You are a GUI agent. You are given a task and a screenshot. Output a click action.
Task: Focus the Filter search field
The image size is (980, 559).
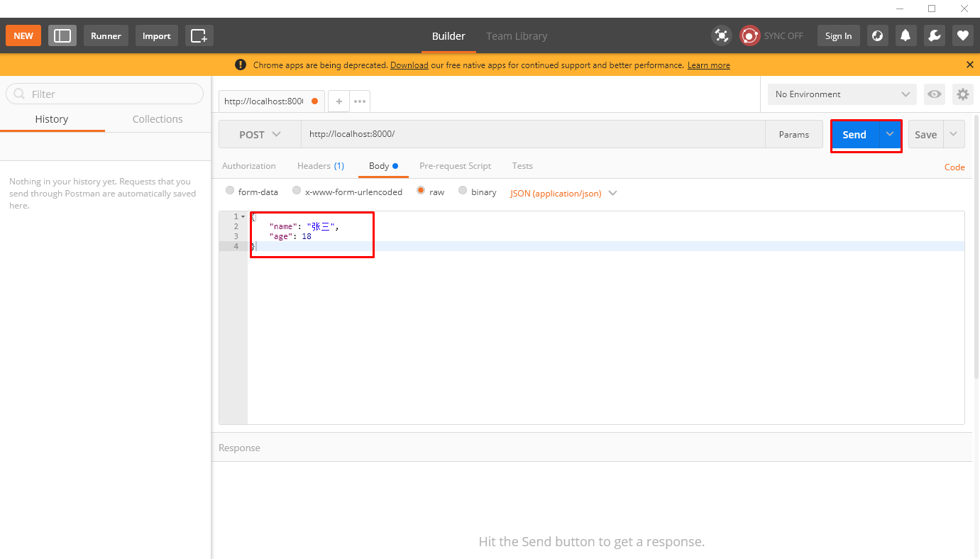(105, 94)
